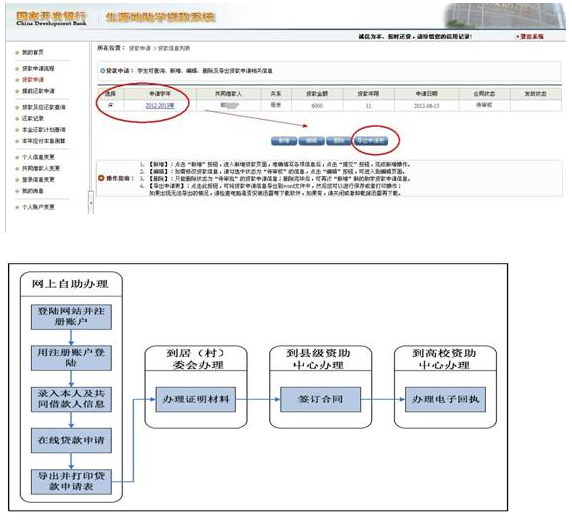The height and width of the screenshot is (524, 572).
Task: Click the 删除 button
Action: (339, 141)
